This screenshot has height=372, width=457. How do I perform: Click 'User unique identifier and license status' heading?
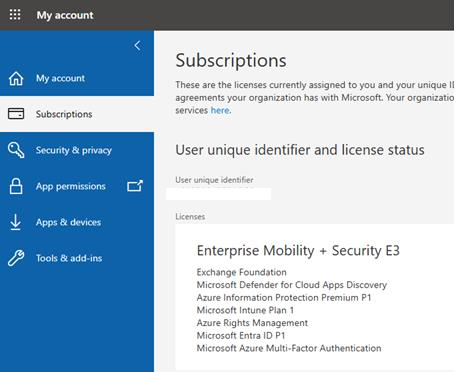click(x=300, y=150)
